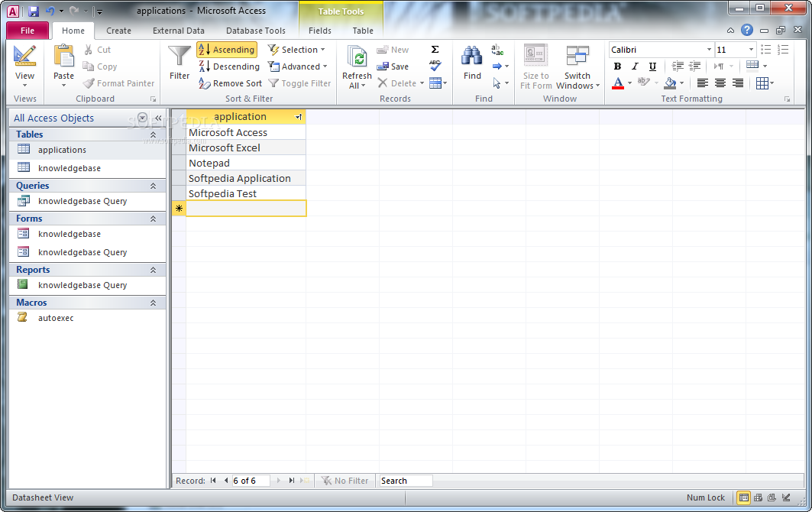Open the font name Calibri dropdown
The width and height of the screenshot is (812, 512).
coord(709,50)
